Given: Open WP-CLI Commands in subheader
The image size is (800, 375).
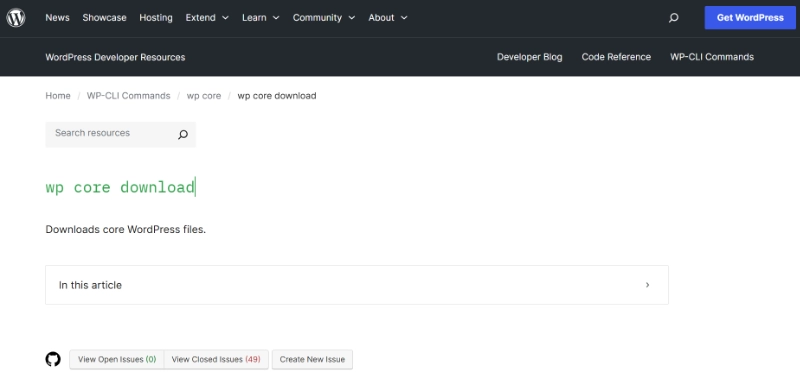Looking at the screenshot, I should click(712, 57).
